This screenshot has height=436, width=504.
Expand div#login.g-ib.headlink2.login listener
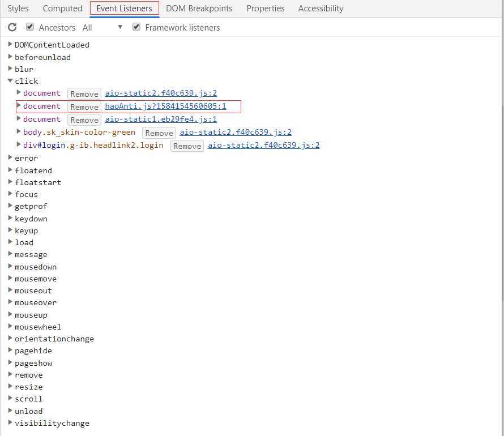pyautogui.click(x=19, y=144)
